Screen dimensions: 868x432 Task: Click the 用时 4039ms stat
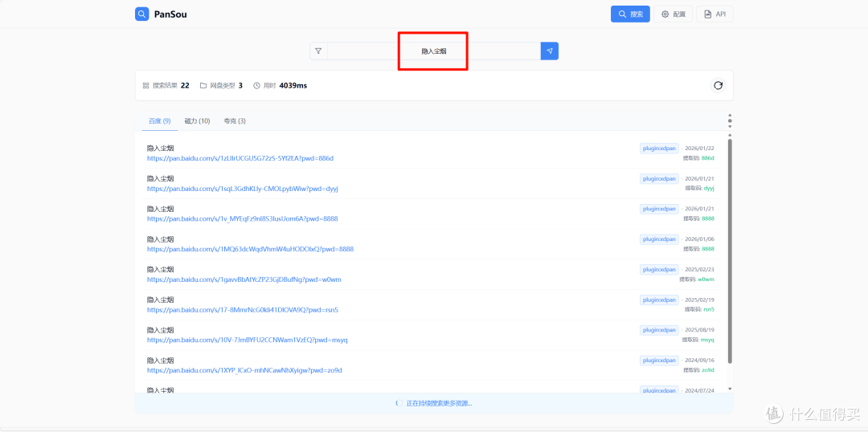[x=280, y=86]
